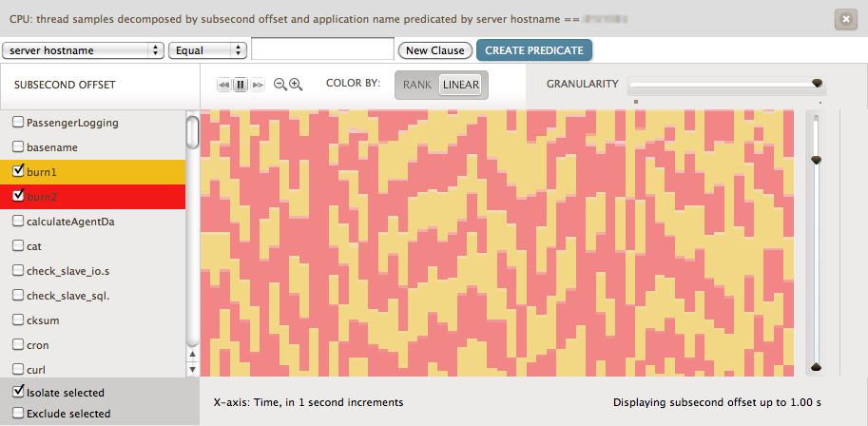Click the rewind playback icon

coord(224,85)
